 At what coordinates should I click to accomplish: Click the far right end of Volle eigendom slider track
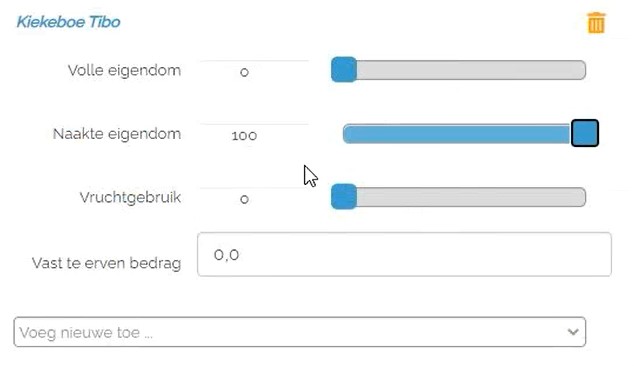[x=582, y=70]
